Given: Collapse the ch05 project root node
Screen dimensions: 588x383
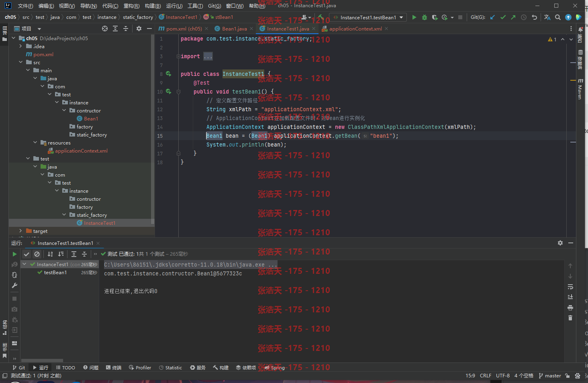Looking at the screenshot, I should pos(14,38).
